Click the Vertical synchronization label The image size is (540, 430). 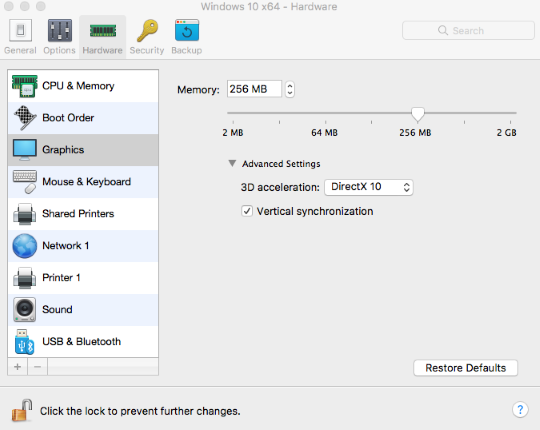click(x=315, y=211)
